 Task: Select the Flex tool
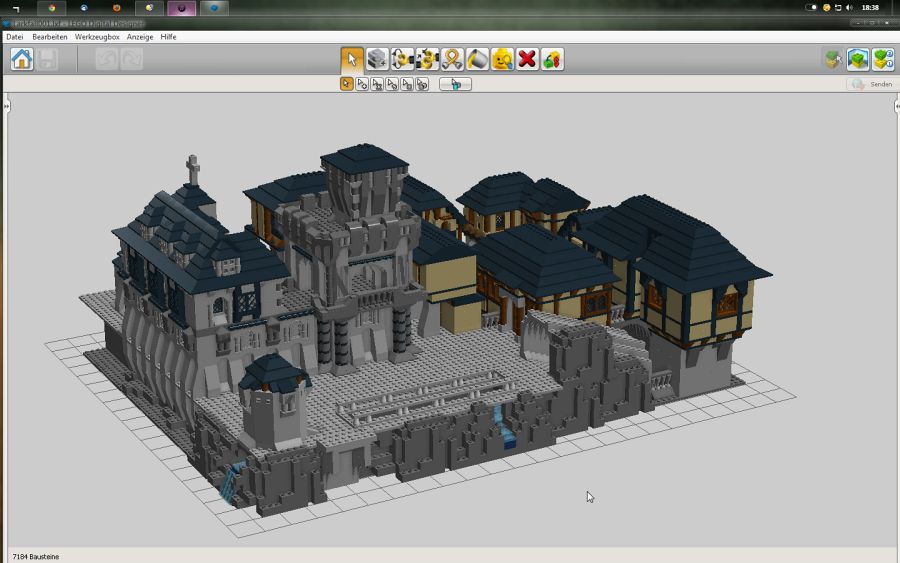click(452, 59)
